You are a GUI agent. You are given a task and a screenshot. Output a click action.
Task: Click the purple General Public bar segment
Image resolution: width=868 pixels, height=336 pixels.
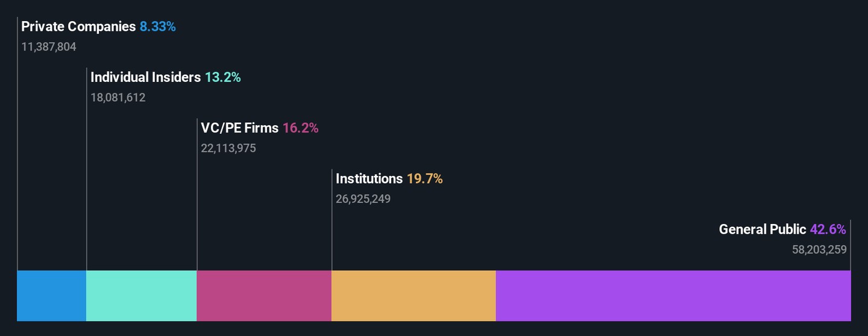click(x=673, y=296)
